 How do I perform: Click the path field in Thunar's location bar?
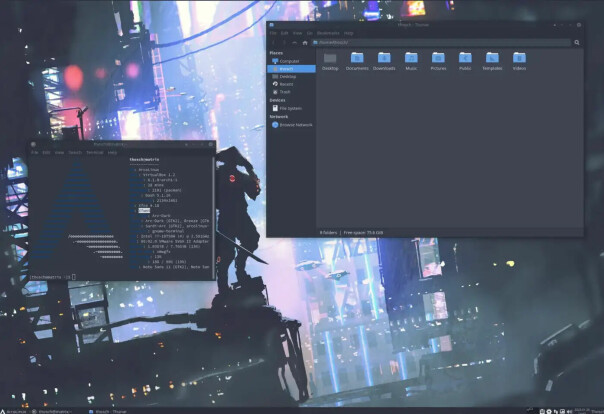(441, 42)
